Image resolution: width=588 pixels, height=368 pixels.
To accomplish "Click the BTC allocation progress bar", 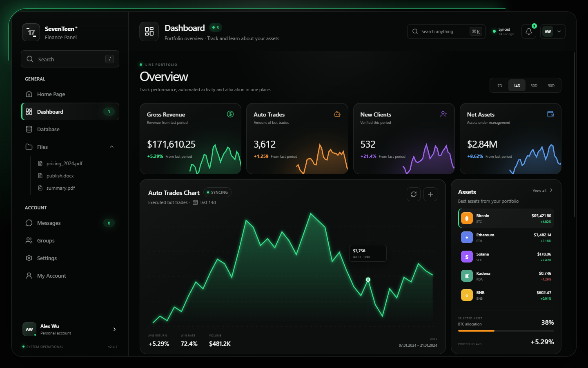I will tap(506, 331).
